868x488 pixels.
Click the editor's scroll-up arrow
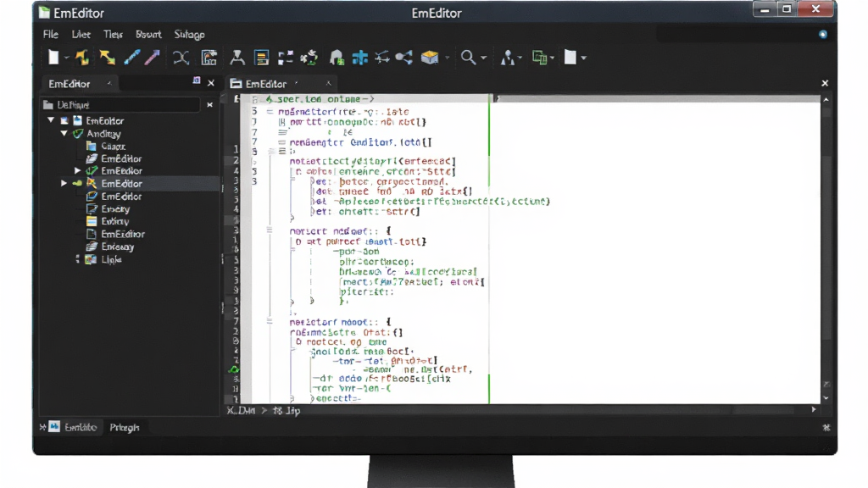pos(826,100)
